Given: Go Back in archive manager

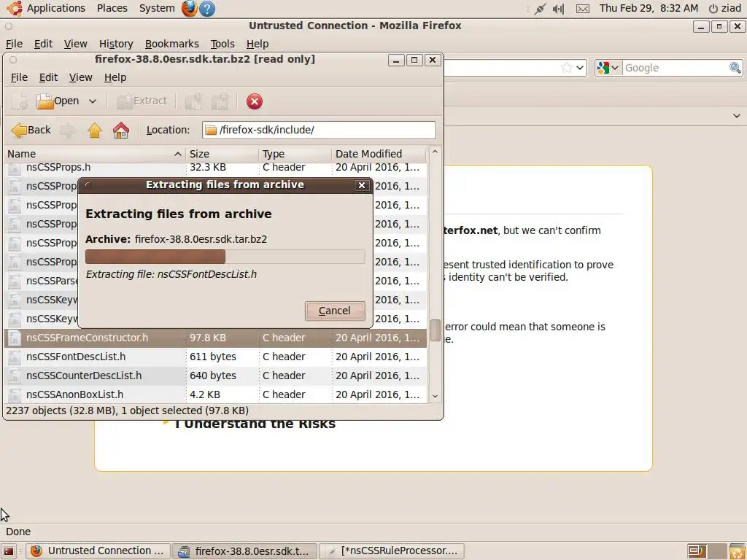Looking at the screenshot, I should click(31, 130).
